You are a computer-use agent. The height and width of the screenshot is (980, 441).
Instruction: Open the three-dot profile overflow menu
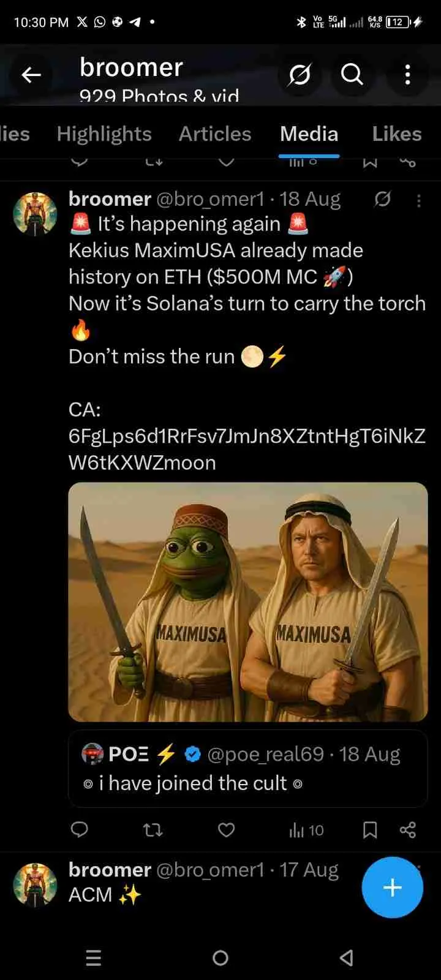(x=407, y=75)
